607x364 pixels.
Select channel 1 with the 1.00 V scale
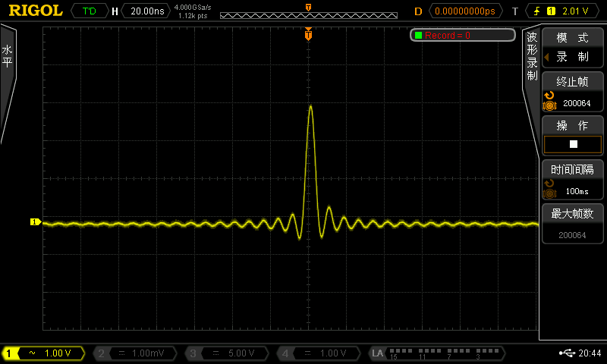pyautogui.click(x=43, y=353)
